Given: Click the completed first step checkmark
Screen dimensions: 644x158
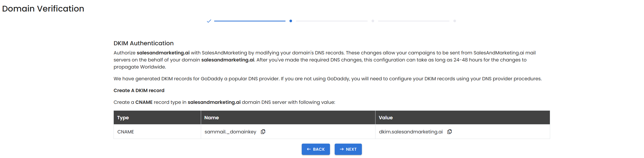Looking at the screenshot, I should tap(209, 21).
